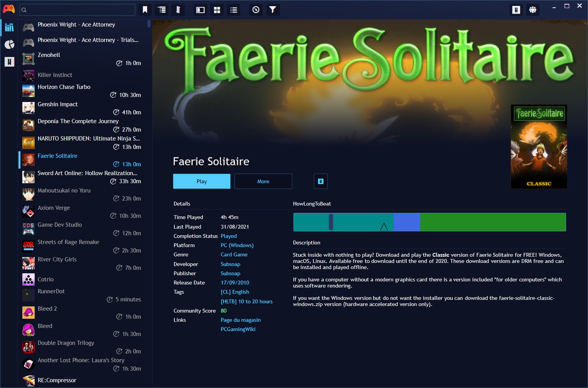Click the Horizon Chase Turbo game icon
The image size is (588, 388).
click(x=28, y=91)
